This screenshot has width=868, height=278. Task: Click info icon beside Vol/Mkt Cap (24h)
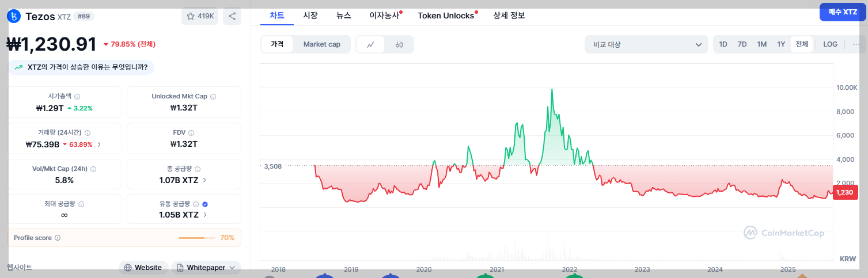pos(93,169)
